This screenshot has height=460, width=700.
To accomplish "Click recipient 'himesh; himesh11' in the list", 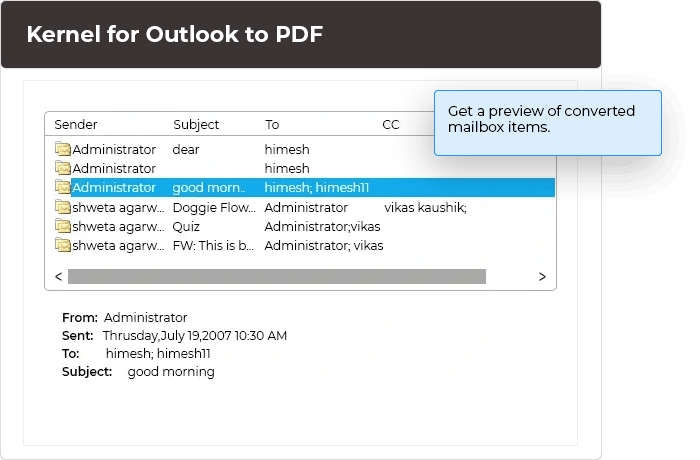I will (x=317, y=188).
